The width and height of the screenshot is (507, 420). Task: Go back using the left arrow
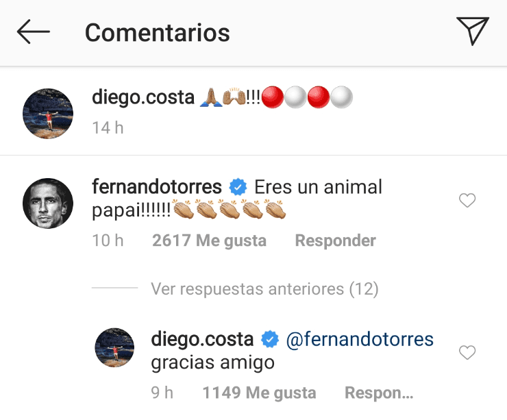coord(34,32)
